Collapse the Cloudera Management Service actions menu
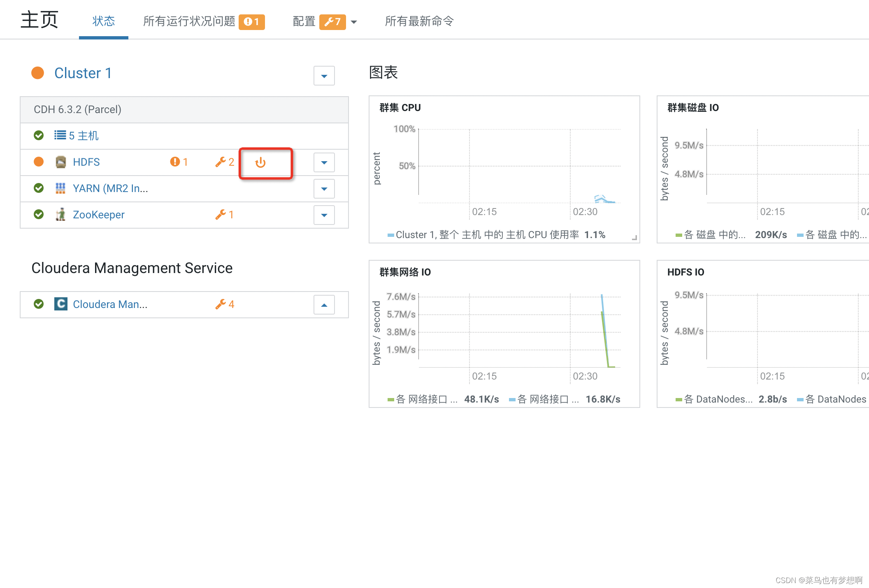 click(x=324, y=305)
